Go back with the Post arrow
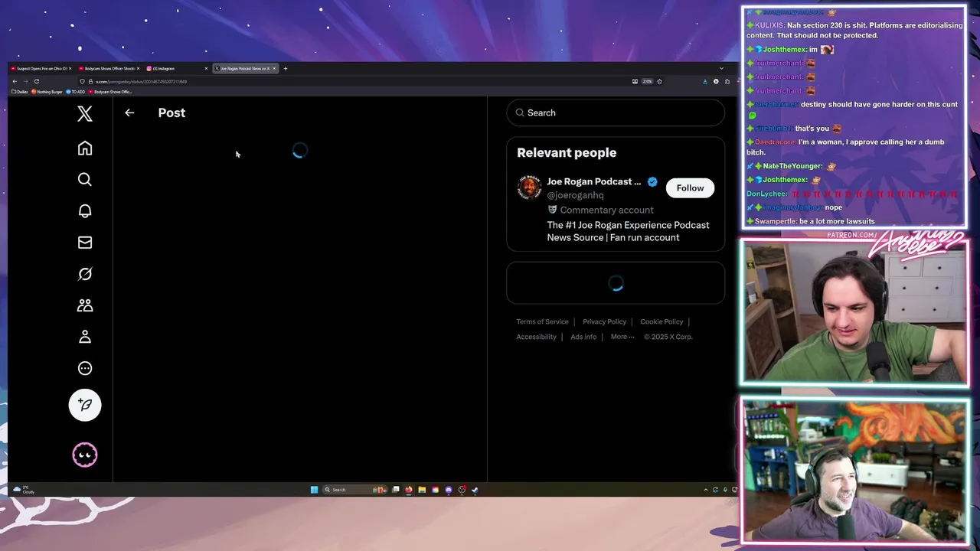Image resolution: width=980 pixels, height=551 pixels. tap(129, 112)
